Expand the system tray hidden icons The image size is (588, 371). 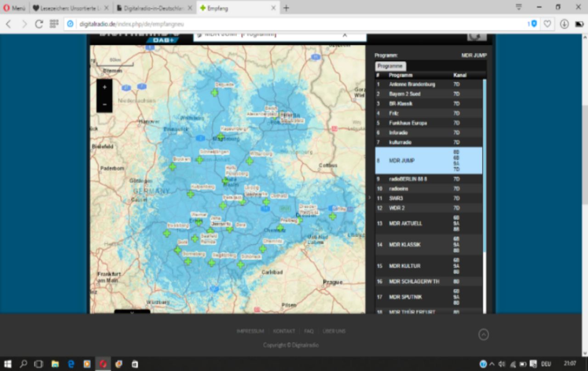(x=492, y=364)
